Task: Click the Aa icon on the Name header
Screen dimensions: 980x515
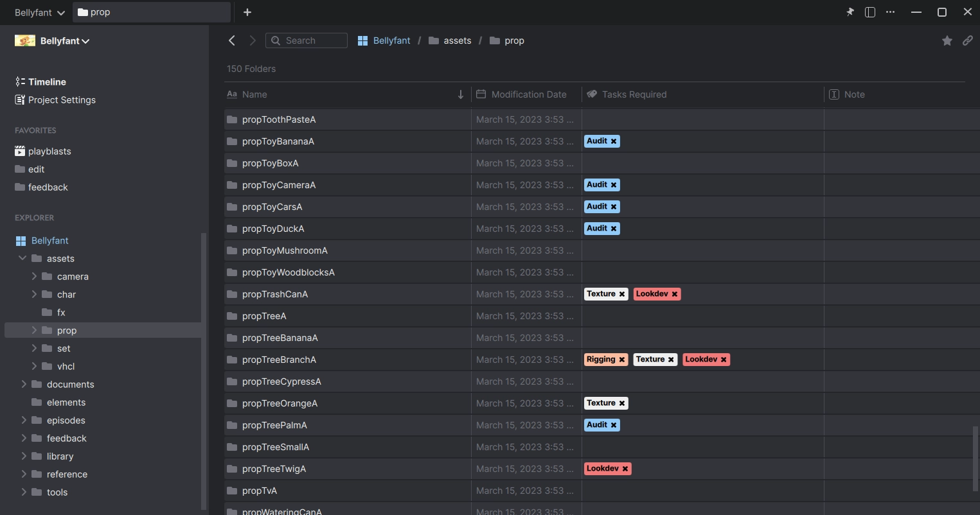Action: [x=231, y=94]
